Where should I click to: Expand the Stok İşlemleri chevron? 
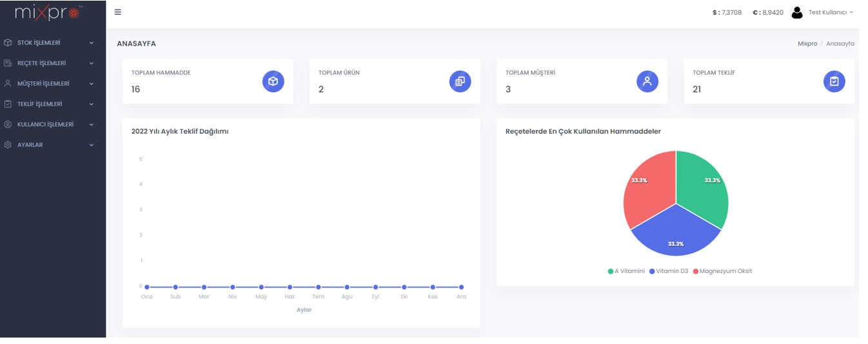coord(92,43)
